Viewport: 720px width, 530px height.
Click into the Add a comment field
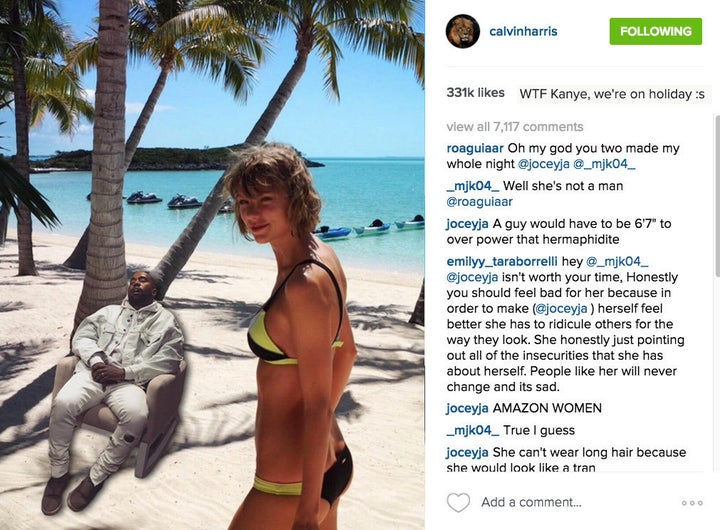click(531, 502)
